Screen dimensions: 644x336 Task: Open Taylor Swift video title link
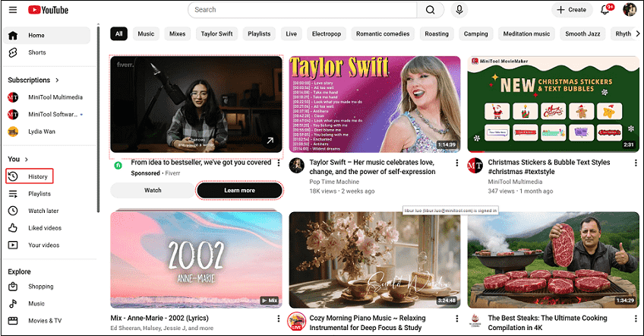pos(372,167)
